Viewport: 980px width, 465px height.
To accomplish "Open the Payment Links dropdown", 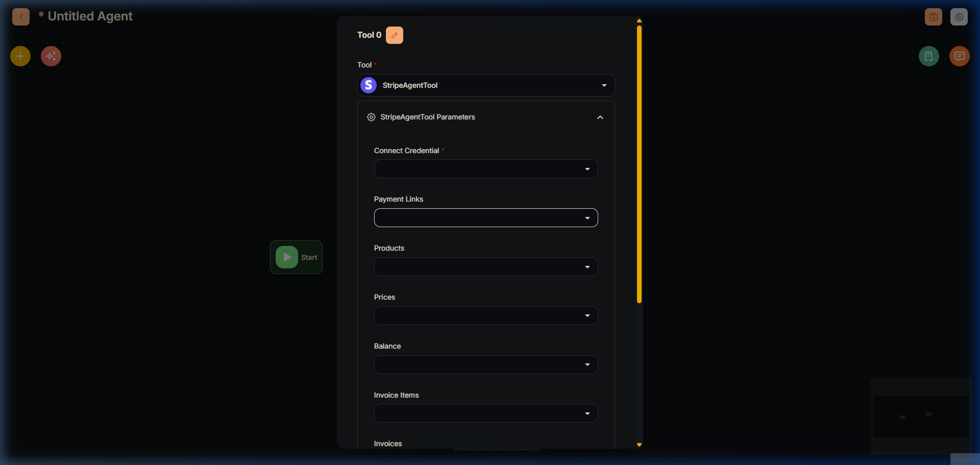I will (x=486, y=218).
